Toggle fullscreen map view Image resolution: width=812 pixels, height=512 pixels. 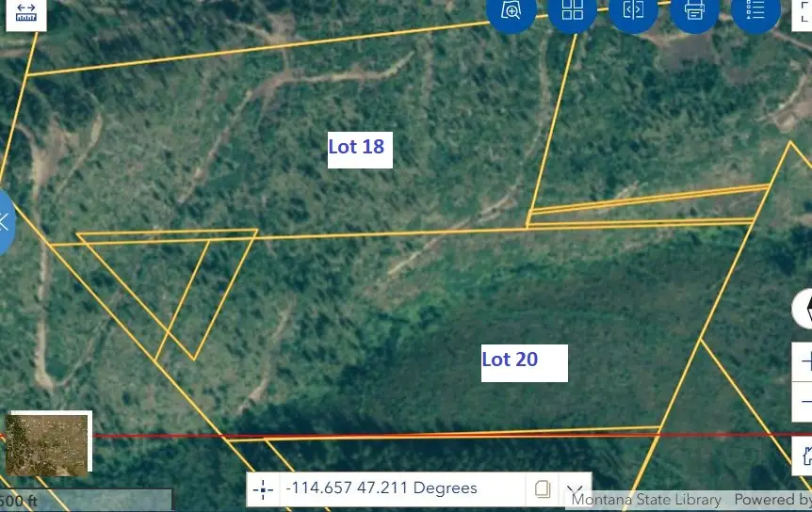804,13
